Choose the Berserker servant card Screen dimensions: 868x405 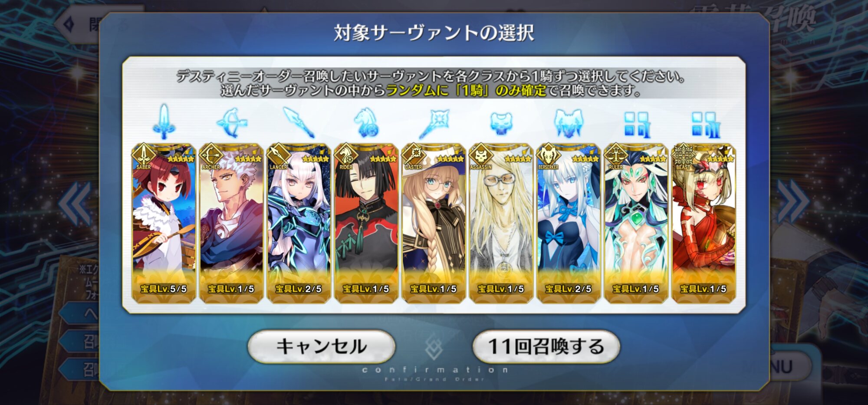click(x=569, y=223)
